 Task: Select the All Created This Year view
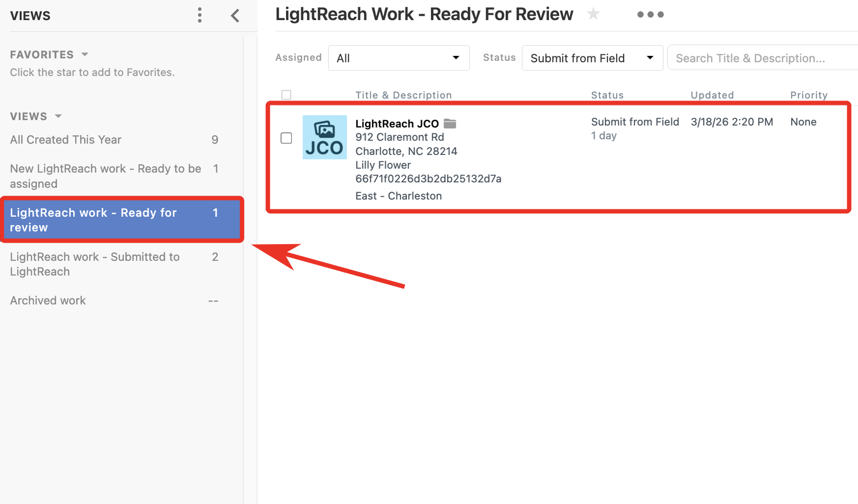pos(66,139)
